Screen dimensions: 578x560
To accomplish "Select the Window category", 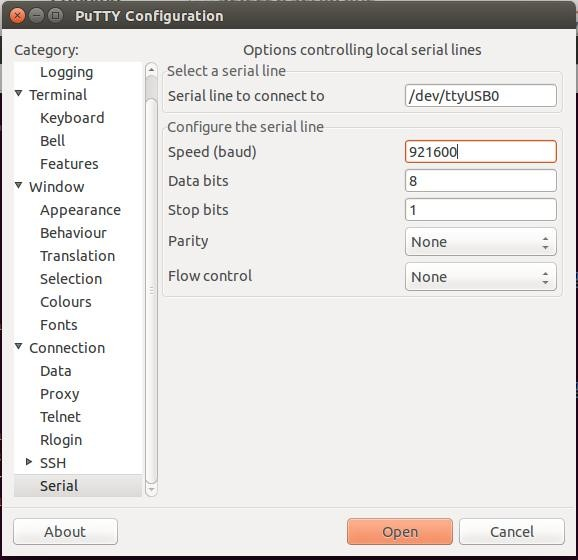I will tap(57, 187).
